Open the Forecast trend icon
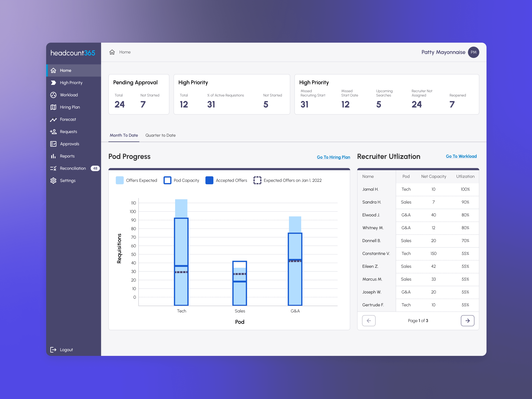This screenshot has height=399, width=532. click(53, 120)
